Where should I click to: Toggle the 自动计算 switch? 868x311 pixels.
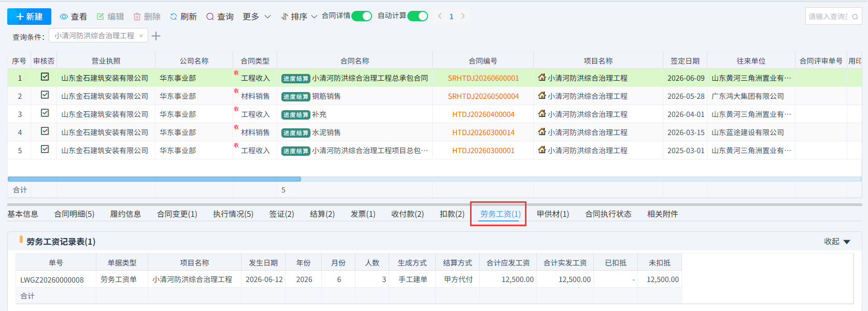pos(418,16)
